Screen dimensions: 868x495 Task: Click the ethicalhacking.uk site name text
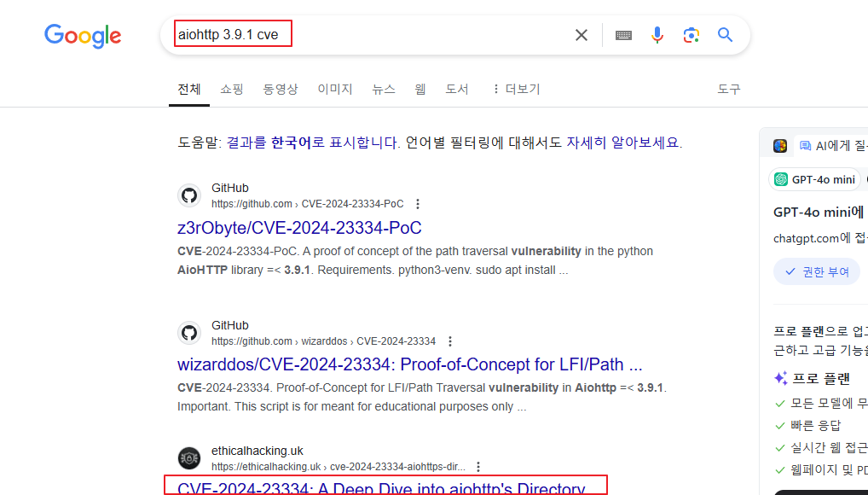[258, 451]
